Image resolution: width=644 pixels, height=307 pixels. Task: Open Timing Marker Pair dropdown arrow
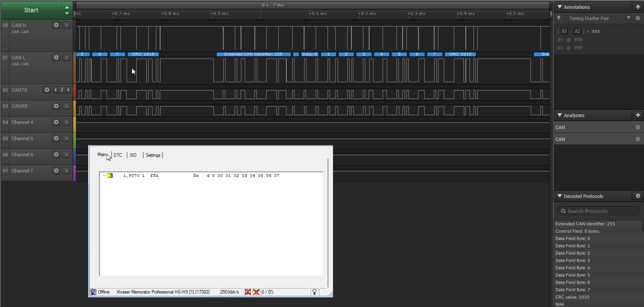click(629, 18)
